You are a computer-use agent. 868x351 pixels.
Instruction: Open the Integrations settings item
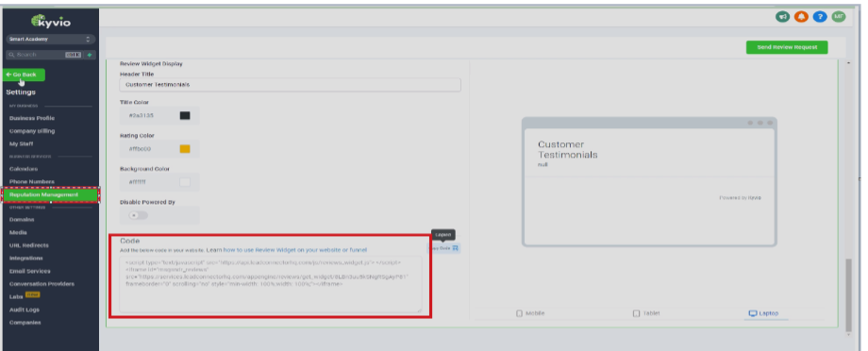(26, 259)
